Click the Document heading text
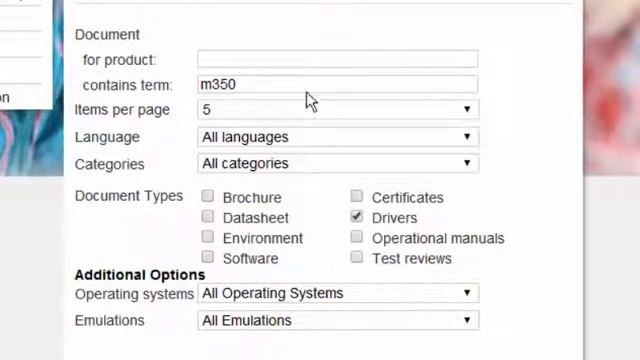The image size is (640, 360). [x=107, y=35]
